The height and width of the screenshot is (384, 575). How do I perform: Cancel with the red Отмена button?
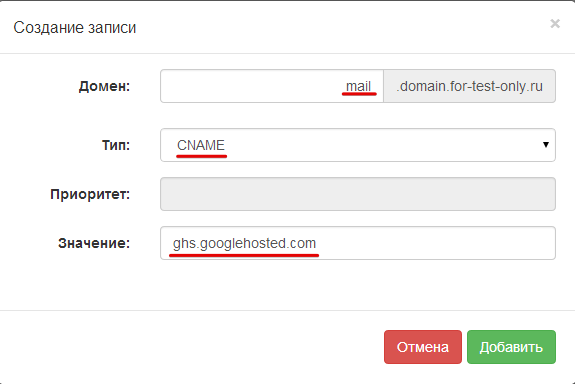(x=423, y=347)
